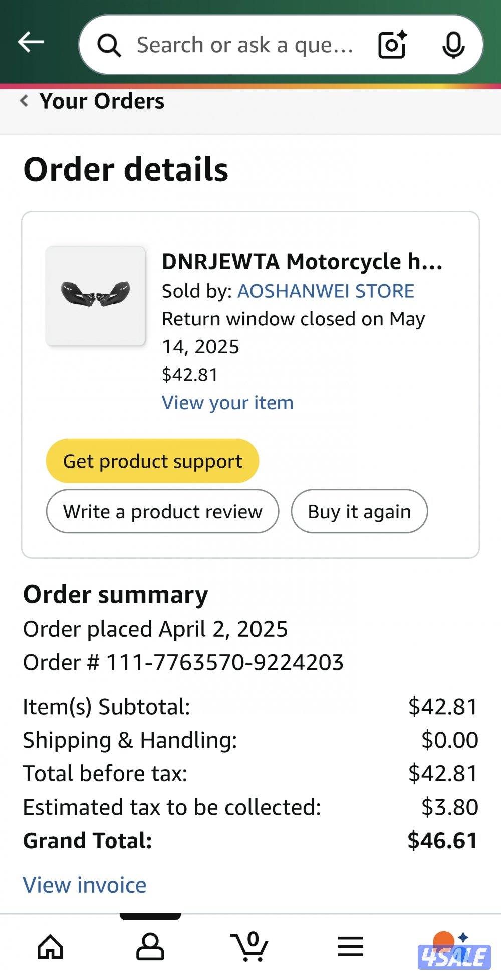The height and width of the screenshot is (980, 501).
Task: Tap the handguard product thumbnail
Action: coord(95,296)
